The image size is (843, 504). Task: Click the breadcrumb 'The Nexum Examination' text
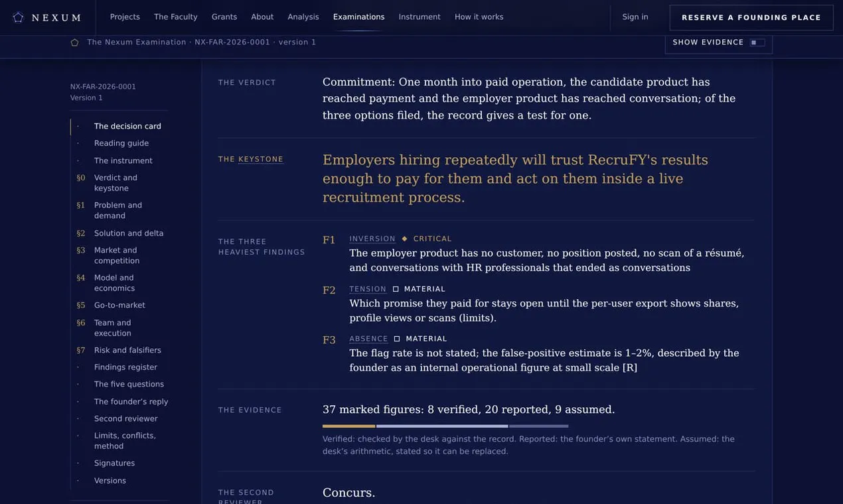click(x=137, y=42)
